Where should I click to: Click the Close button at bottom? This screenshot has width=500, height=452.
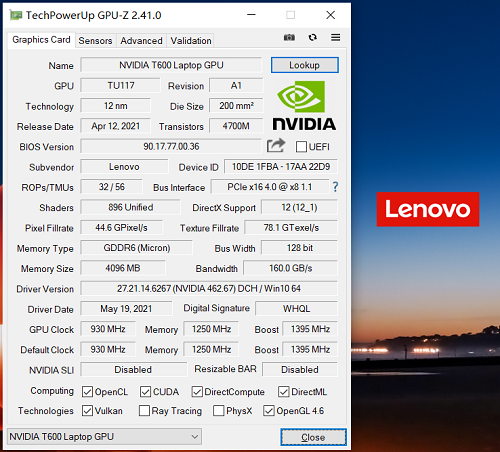click(313, 437)
